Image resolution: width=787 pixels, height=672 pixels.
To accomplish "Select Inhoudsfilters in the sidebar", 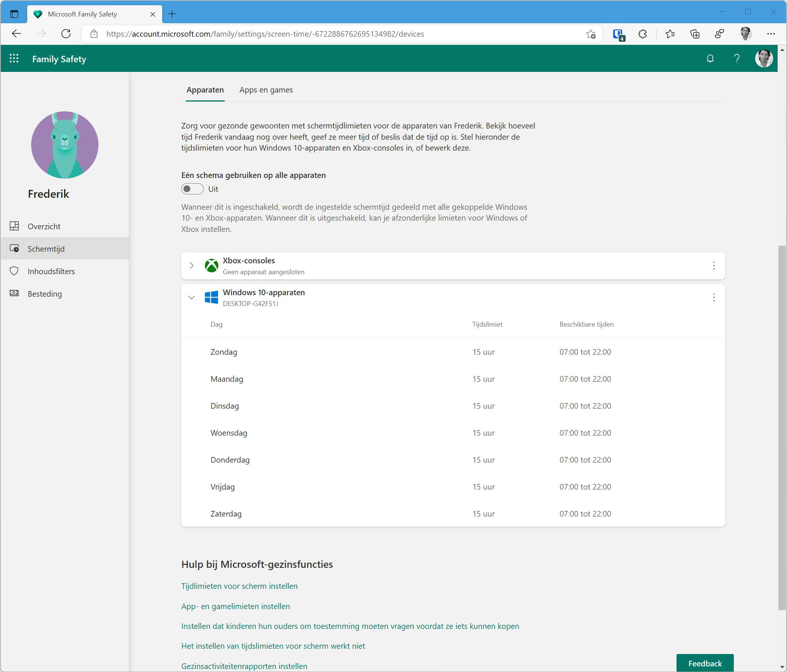I will (x=51, y=271).
